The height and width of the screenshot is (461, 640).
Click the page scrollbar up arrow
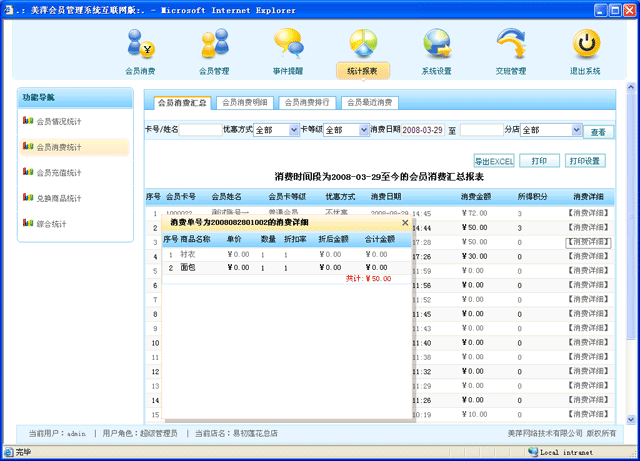pyautogui.click(x=631, y=87)
